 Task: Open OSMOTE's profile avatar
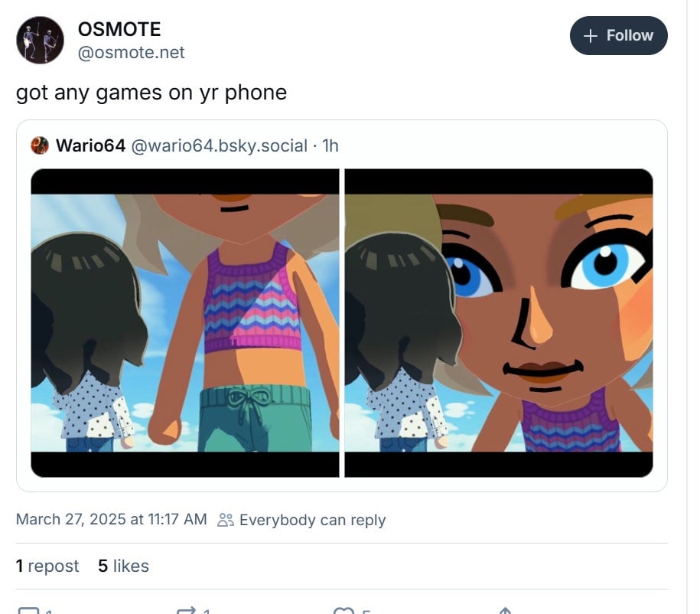point(41,41)
